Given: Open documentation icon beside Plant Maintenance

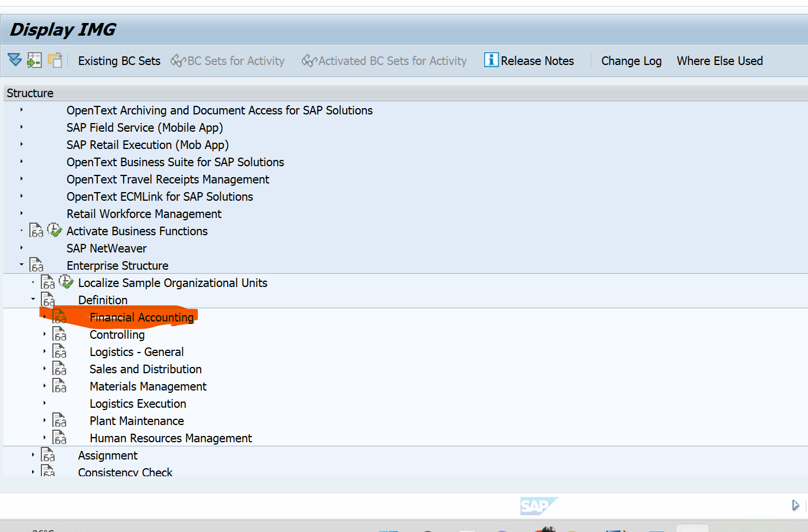Looking at the screenshot, I should click(59, 420).
